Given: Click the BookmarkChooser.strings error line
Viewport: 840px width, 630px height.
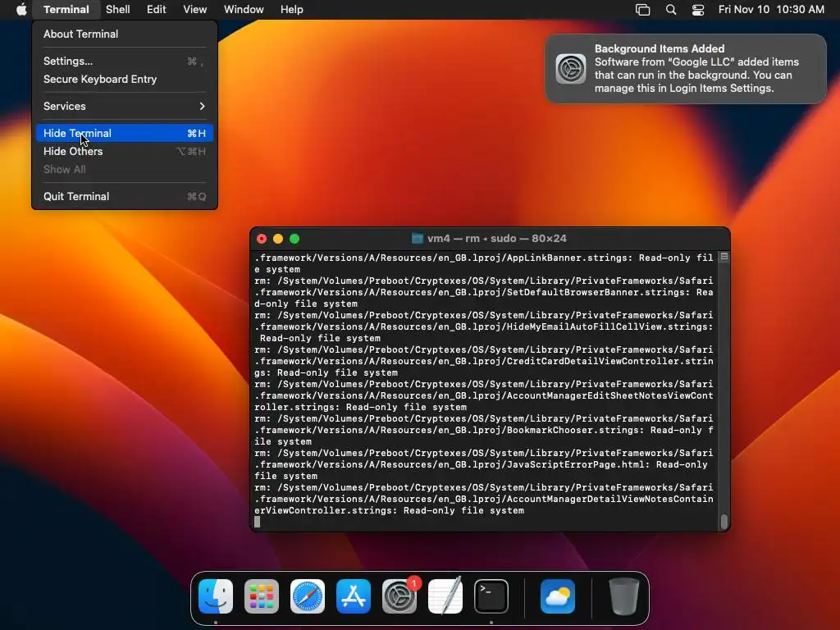Looking at the screenshot, I should 484,430.
